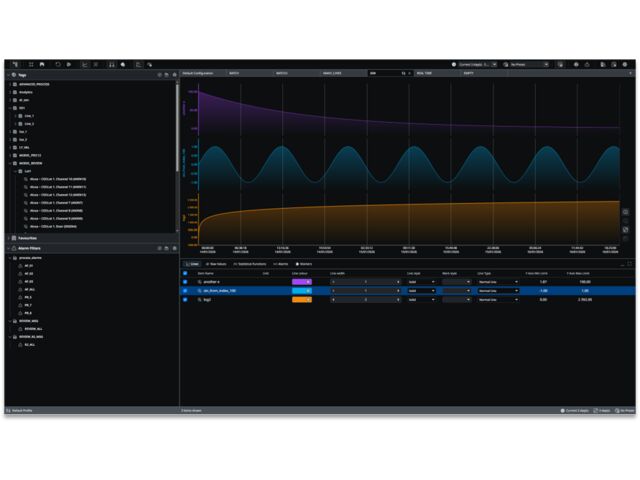Screen dimensions: 640x480
Task: Open the Raw Values tab
Action: [x=216, y=264]
